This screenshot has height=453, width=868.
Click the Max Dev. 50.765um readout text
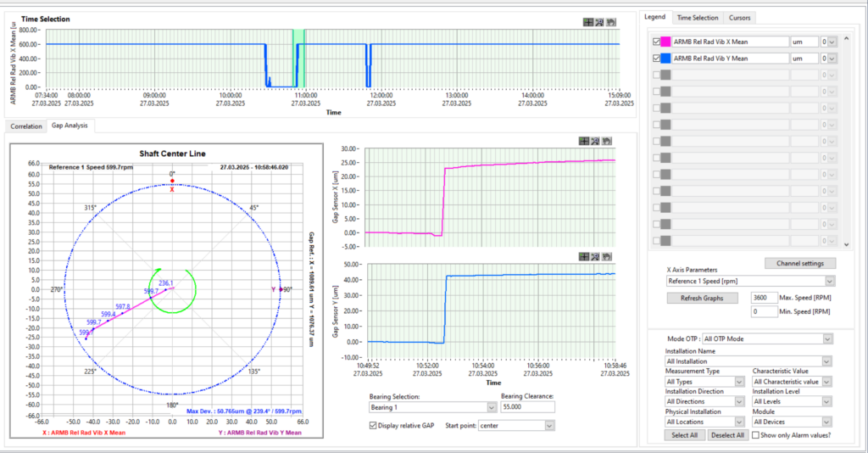[x=244, y=411]
